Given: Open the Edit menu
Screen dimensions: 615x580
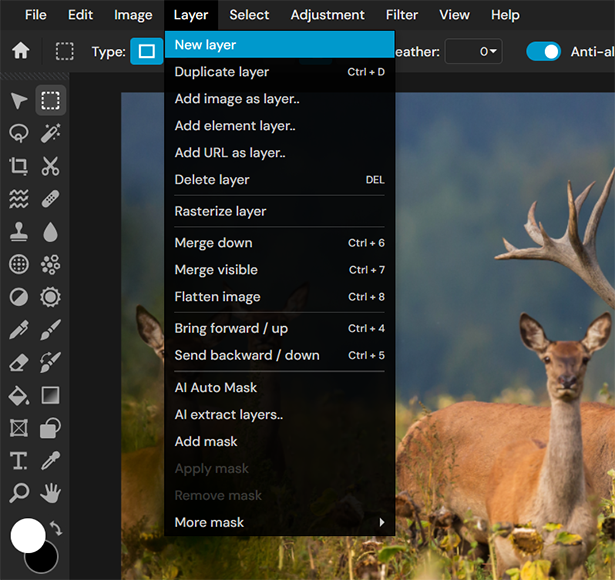Looking at the screenshot, I should 80,15.
